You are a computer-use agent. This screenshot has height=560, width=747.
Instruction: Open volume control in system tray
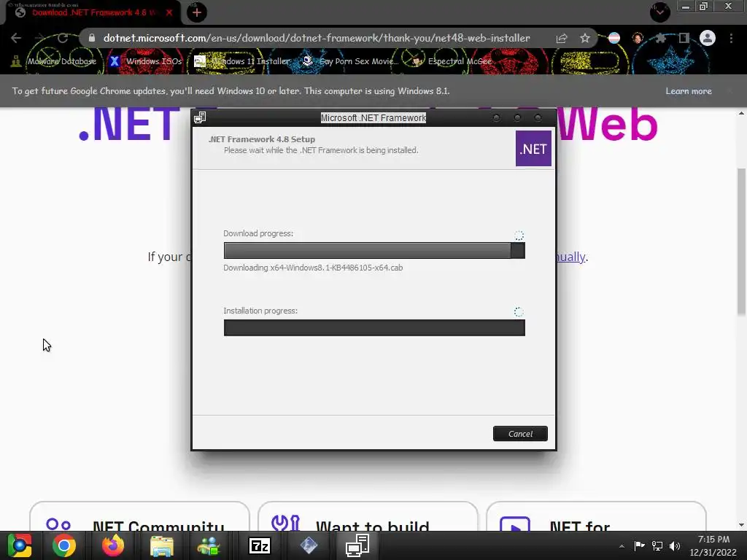coord(675,545)
